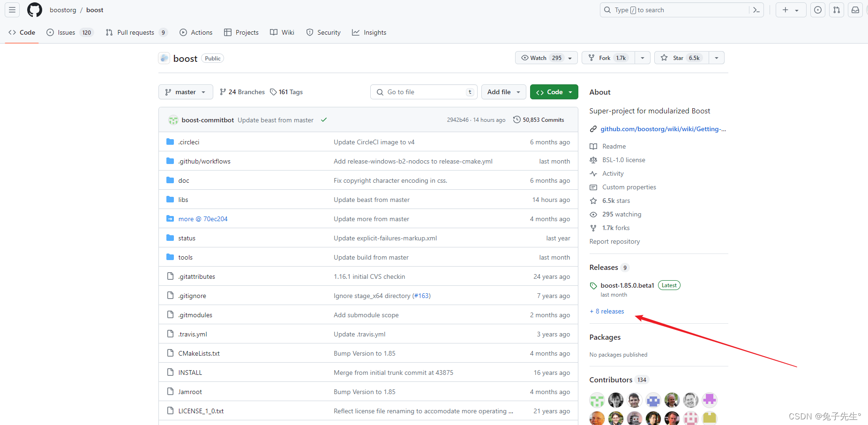The width and height of the screenshot is (868, 425).
Task: Open the Watch notifications dropdown
Action: pyautogui.click(x=546, y=58)
